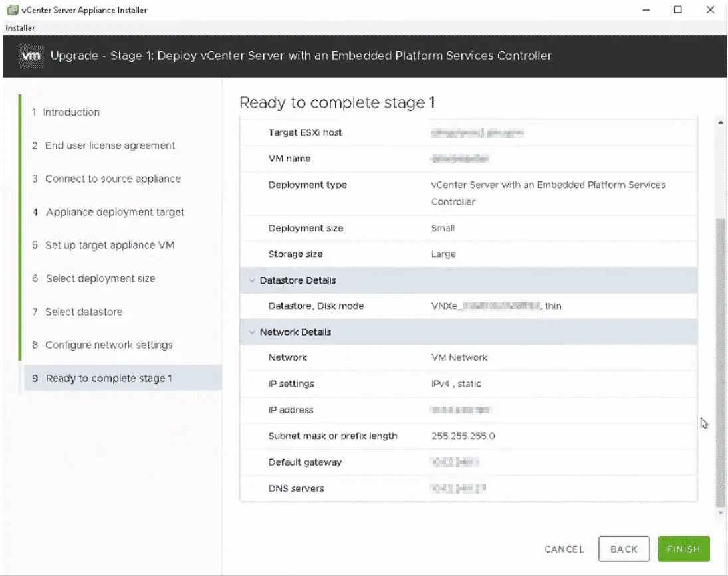The width and height of the screenshot is (728, 576).
Task: Go to step 4 Appliance deployment target
Action: click(x=108, y=212)
